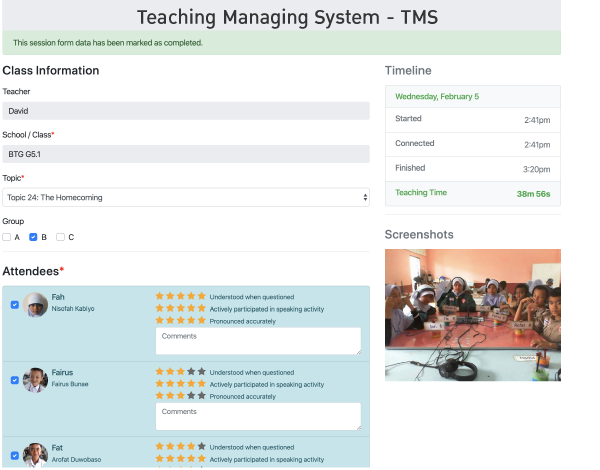Set Fah's pronunciation rating to one star
Image resolution: width=600 pixels, height=470 pixels.
pos(160,321)
